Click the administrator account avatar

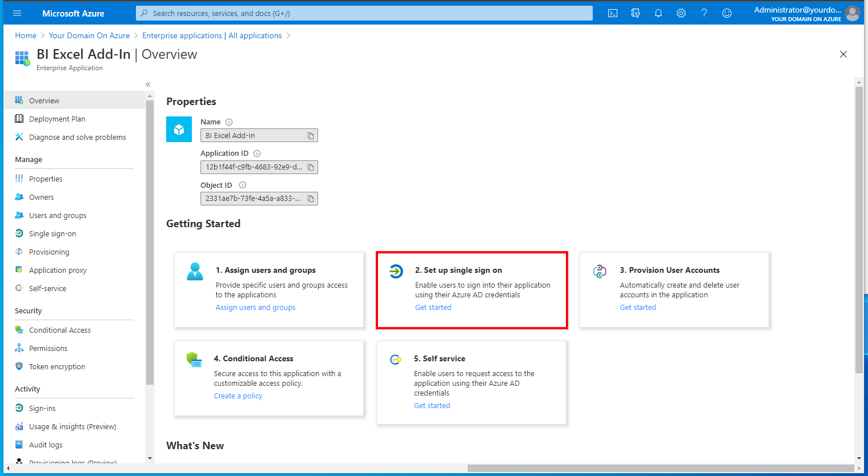coord(853,13)
